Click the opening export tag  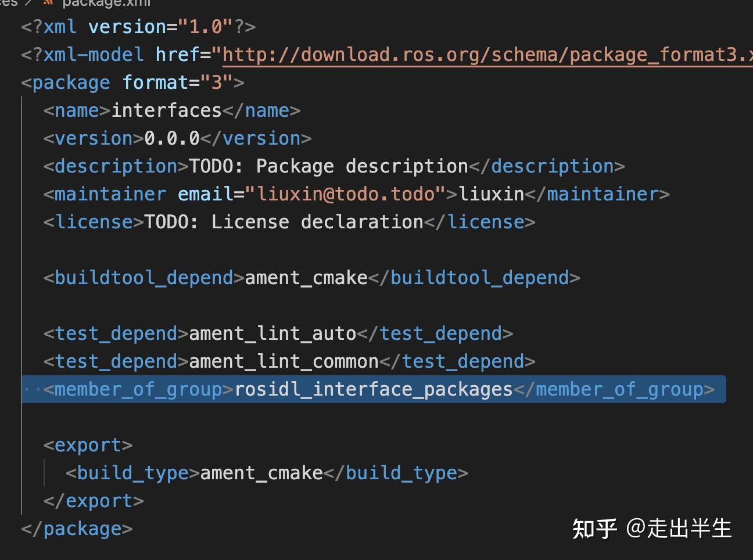tap(88, 445)
